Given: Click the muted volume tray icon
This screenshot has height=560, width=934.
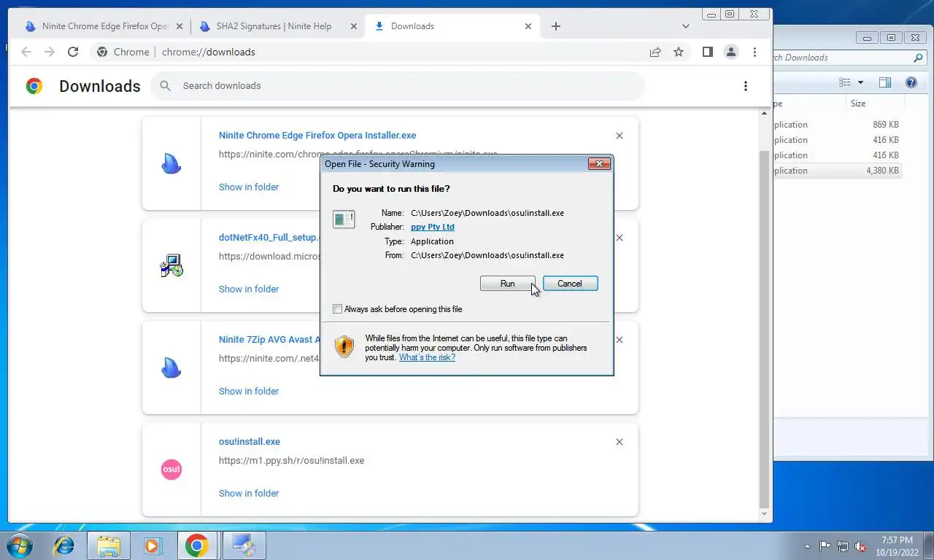Looking at the screenshot, I should tap(860, 546).
